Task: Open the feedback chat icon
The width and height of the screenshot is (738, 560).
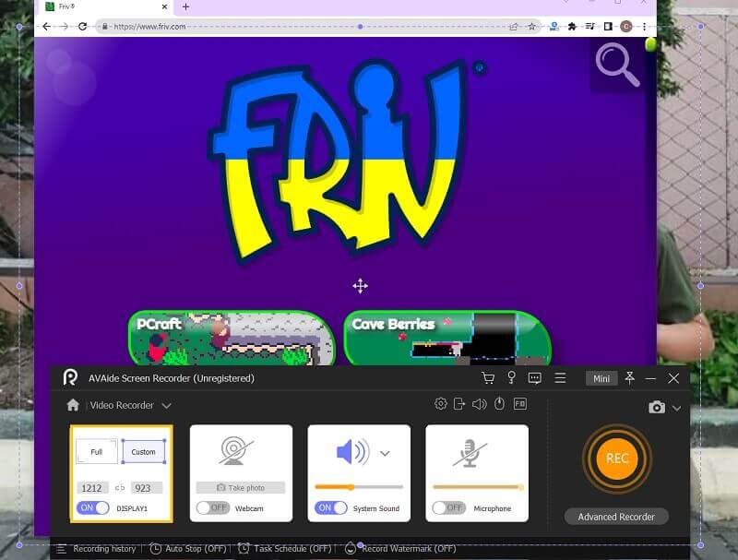Action: tap(535, 378)
